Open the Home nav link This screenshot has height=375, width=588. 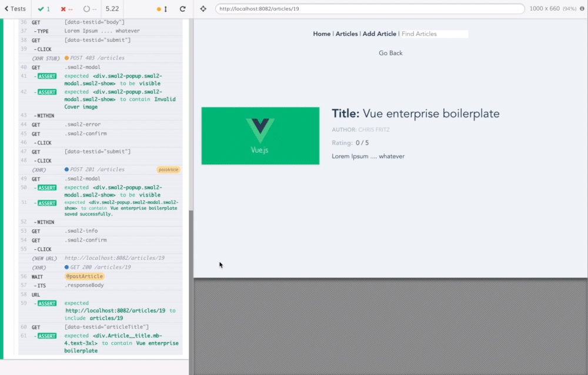(322, 34)
